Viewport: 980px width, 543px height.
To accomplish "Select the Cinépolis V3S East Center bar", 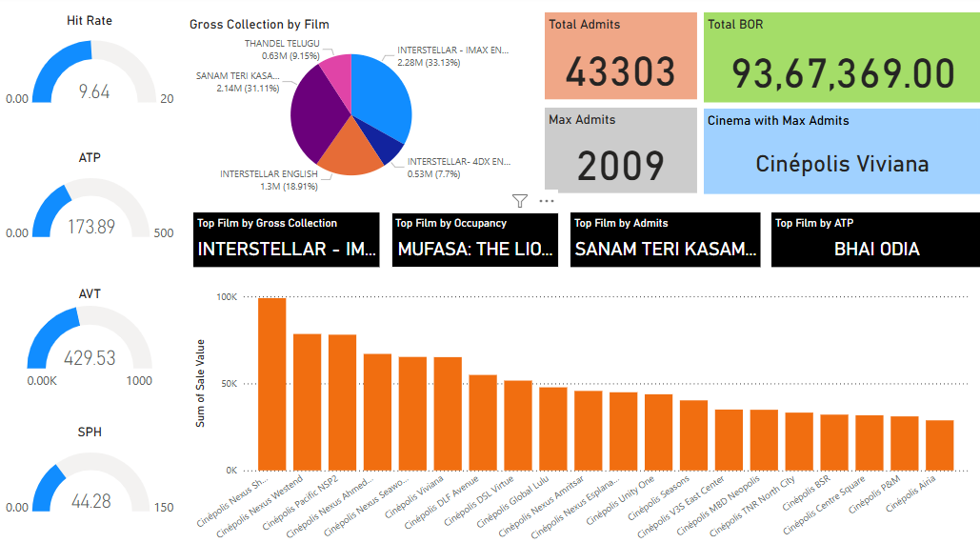I will point(729,440).
